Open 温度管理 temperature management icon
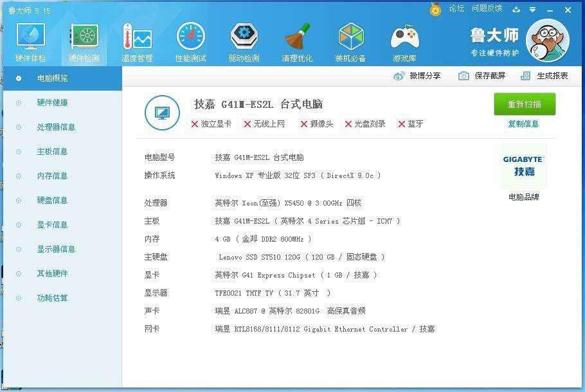The width and height of the screenshot is (585, 392). 138,42
